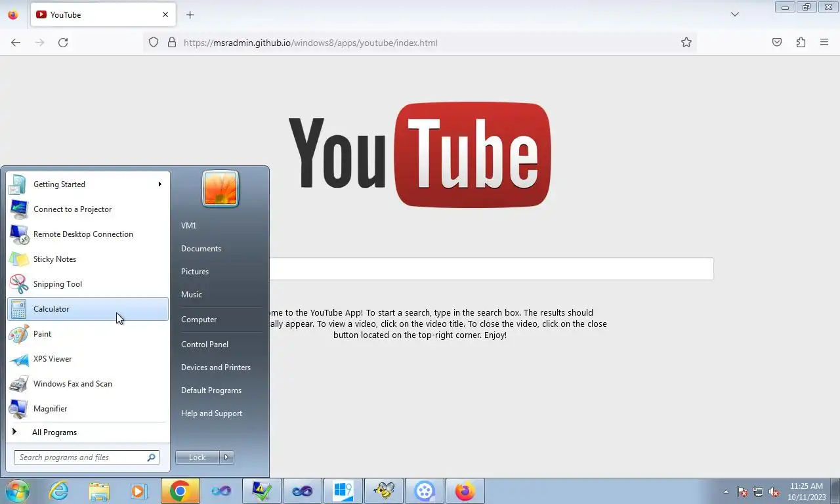Reload the YouTube page
This screenshot has height=504, width=840.
(x=63, y=43)
